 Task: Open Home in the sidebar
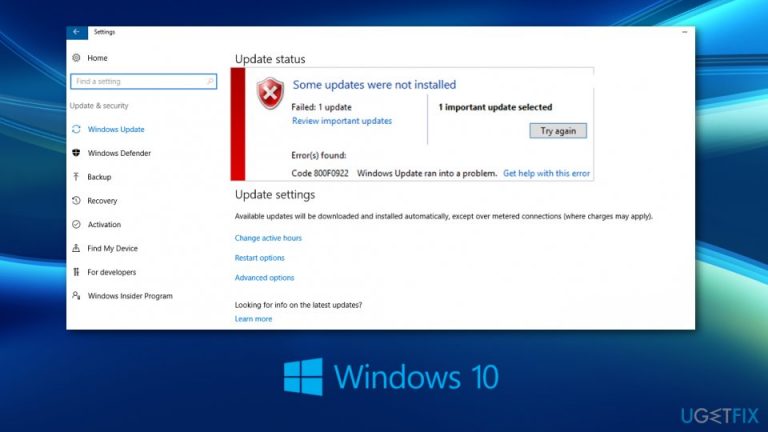97,58
